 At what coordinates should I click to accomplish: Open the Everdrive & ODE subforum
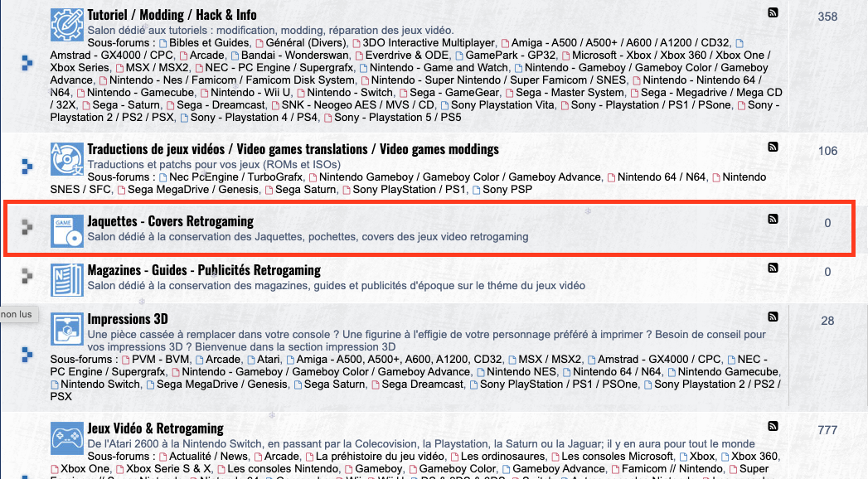pos(407,55)
